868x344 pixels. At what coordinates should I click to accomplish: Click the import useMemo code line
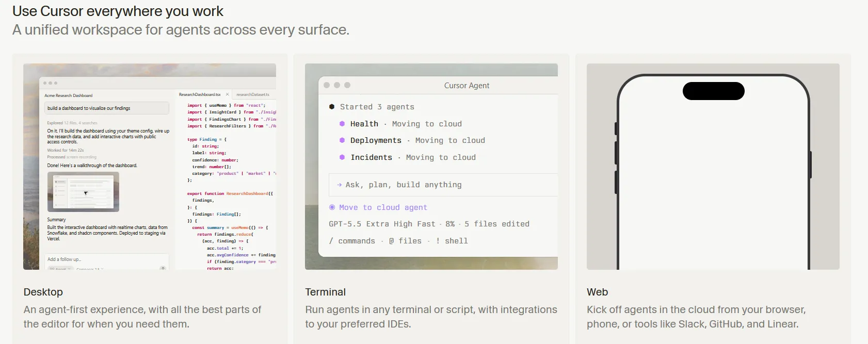tap(226, 105)
